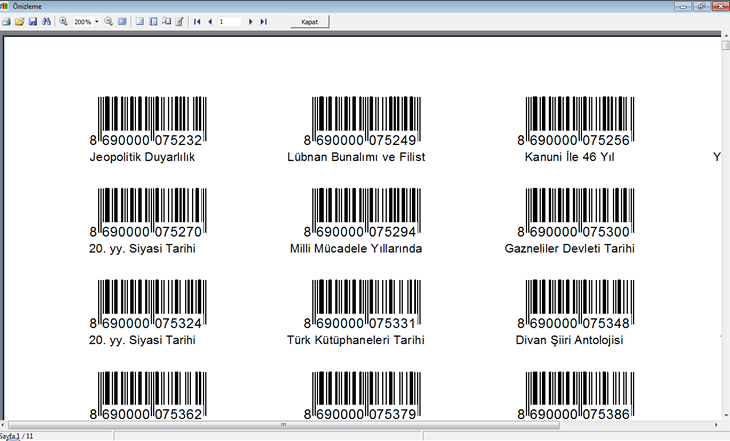Click the horizontal scrollbar right arrow
Image resolution: width=730 pixels, height=441 pixels.
tap(716, 425)
